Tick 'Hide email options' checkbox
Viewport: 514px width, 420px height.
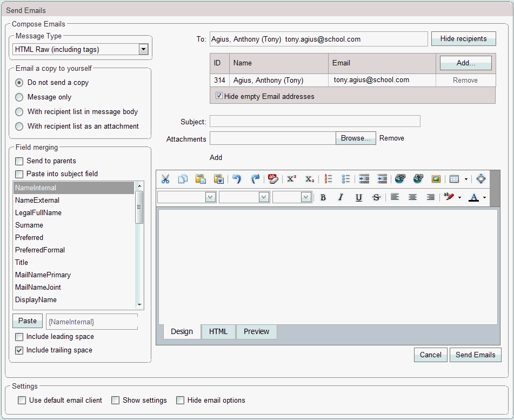click(x=181, y=401)
